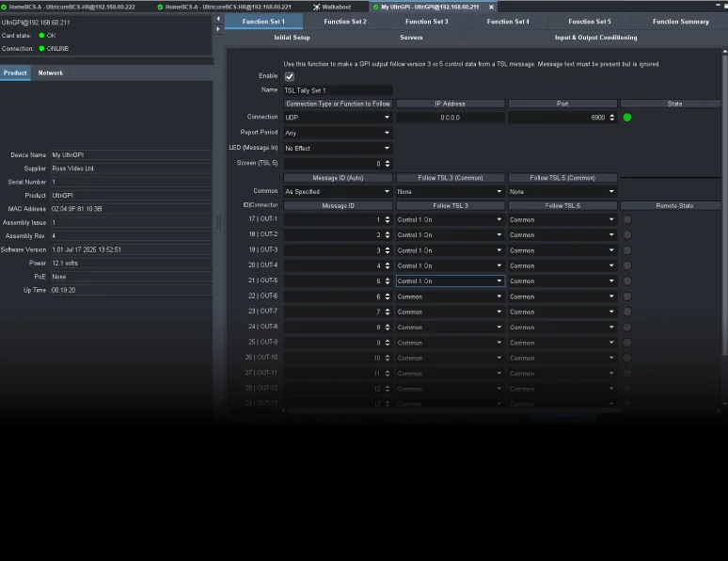
Task: Click the Name field TSL Tally Set 1
Action: click(338, 90)
